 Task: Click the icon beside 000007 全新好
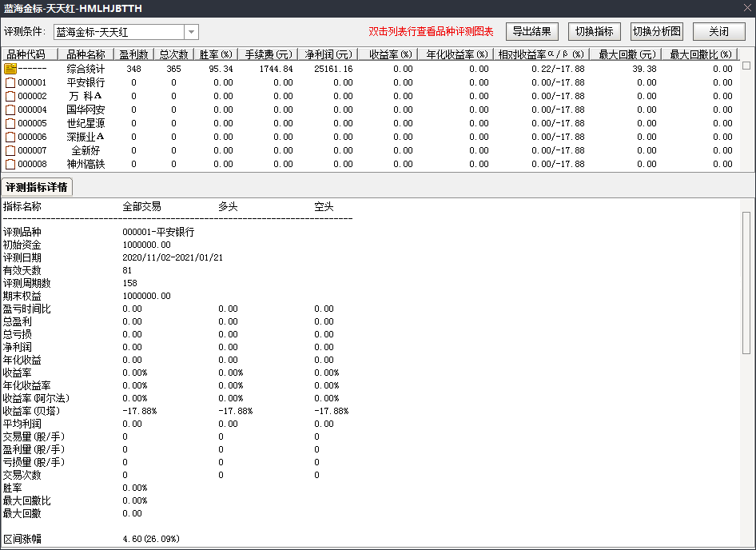(10, 150)
